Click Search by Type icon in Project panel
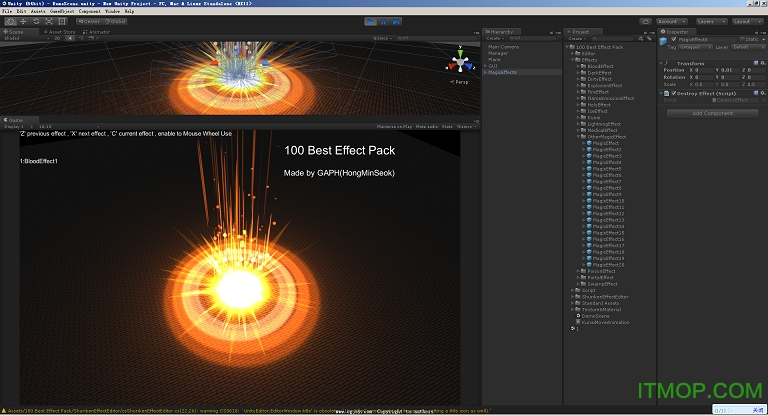 coord(640,38)
